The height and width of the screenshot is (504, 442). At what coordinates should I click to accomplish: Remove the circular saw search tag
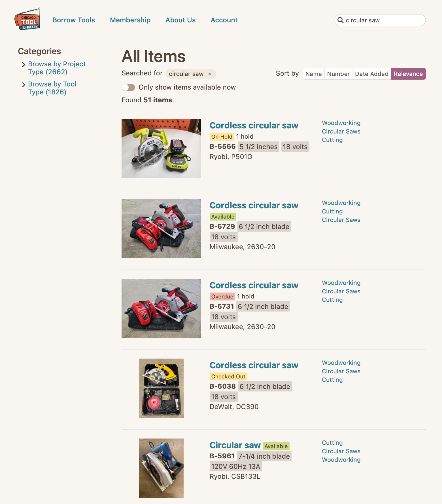(210, 74)
